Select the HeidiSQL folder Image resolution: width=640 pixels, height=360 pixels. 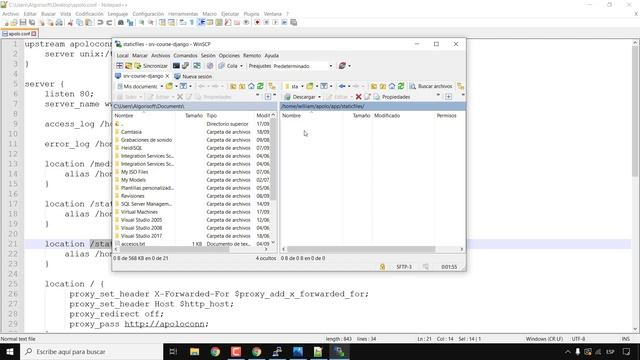pyautogui.click(x=131, y=148)
